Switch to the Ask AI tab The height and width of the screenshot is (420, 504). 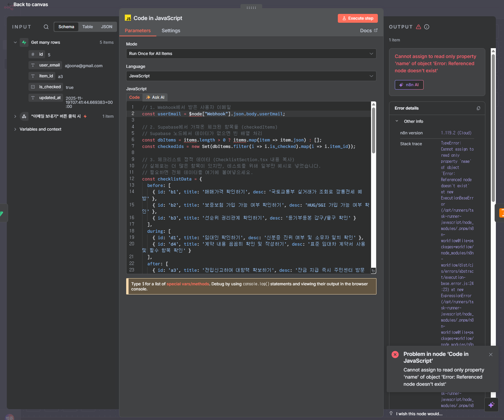coord(155,97)
